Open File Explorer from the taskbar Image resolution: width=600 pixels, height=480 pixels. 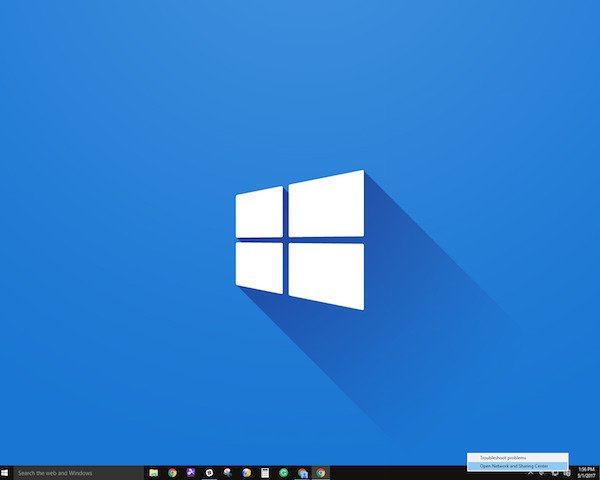(153, 473)
